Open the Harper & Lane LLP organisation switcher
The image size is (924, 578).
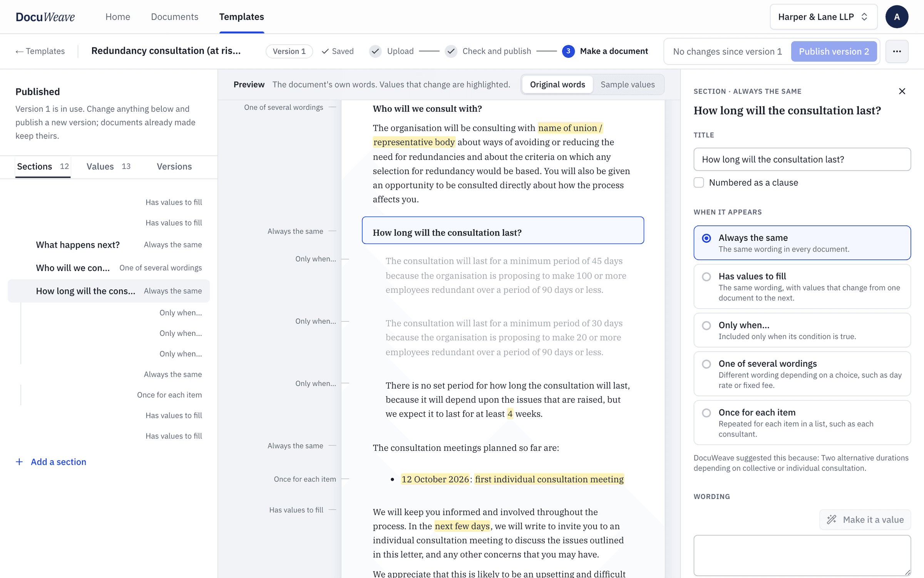[824, 17]
